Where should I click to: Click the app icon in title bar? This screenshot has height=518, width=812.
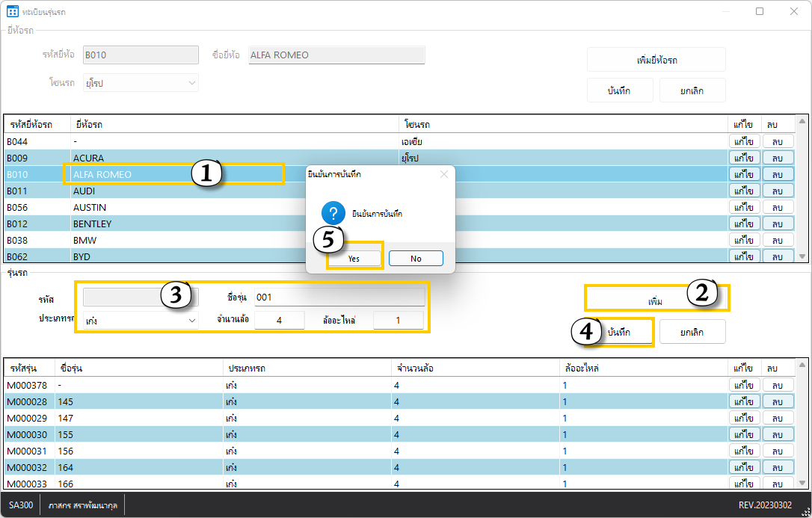pyautogui.click(x=13, y=11)
